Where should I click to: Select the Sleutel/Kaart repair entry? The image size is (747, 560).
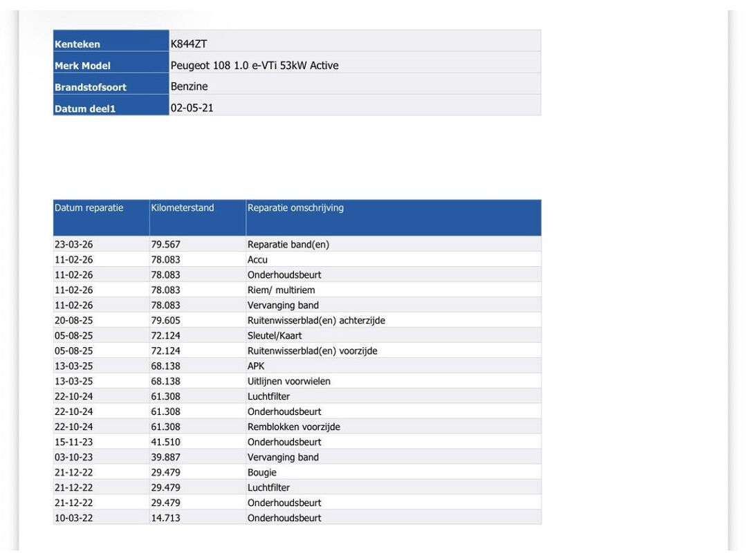pos(275,336)
